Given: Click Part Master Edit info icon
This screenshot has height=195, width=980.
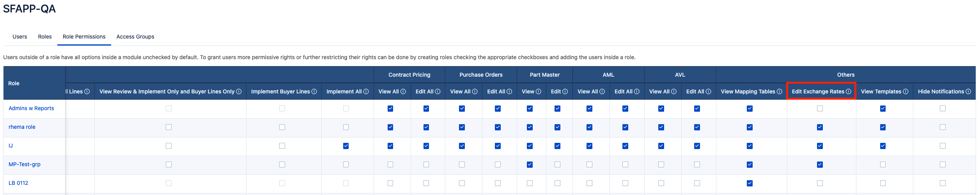Looking at the screenshot, I should [565, 91].
